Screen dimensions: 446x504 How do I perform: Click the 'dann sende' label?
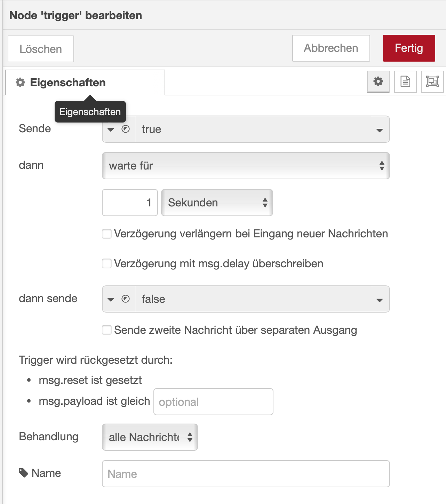(48, 298)
